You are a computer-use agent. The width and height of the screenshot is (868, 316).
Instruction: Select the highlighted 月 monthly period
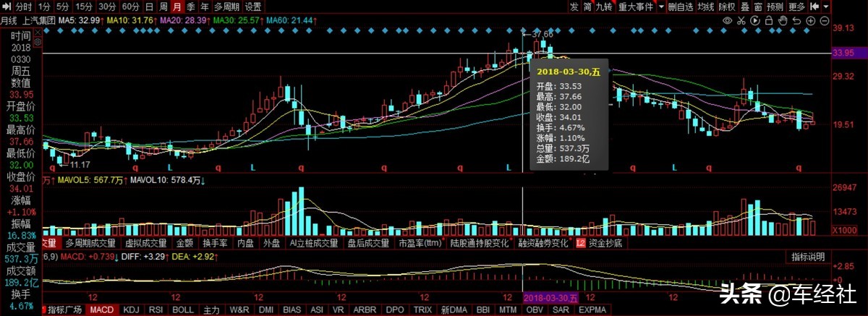pos(177,7)
